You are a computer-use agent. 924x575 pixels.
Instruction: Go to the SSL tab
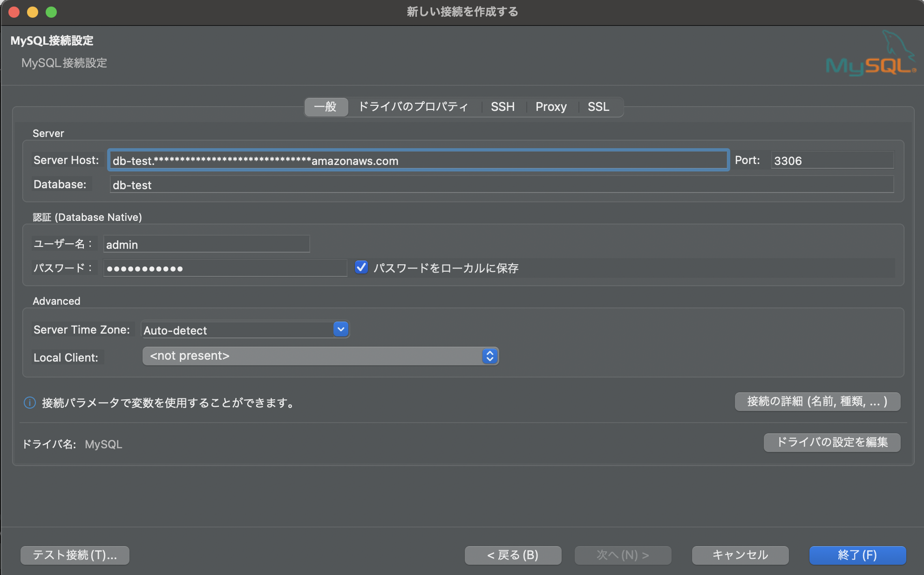coord(598,107)
